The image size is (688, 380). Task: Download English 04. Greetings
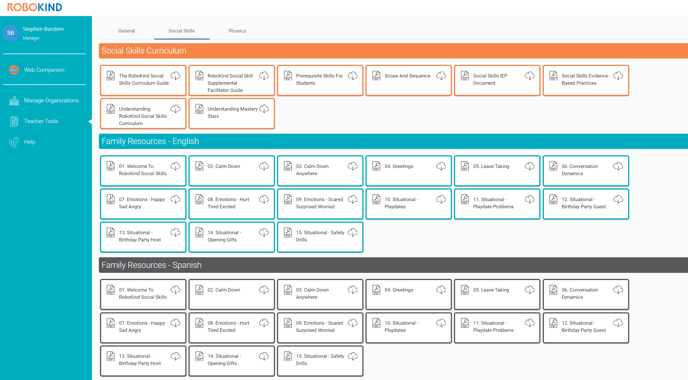click(x=441, y=166)
